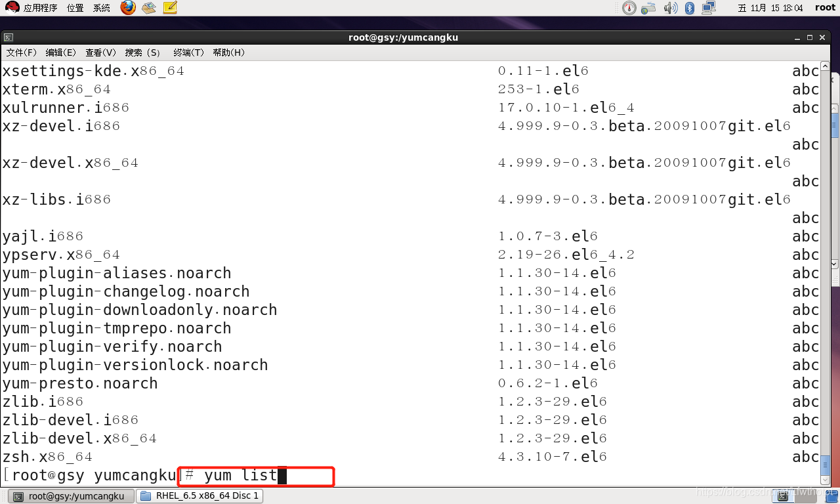Open the 位置 (Places) menu
The height and width of the screenshot is (504, 840).
(x=75, y=8)
